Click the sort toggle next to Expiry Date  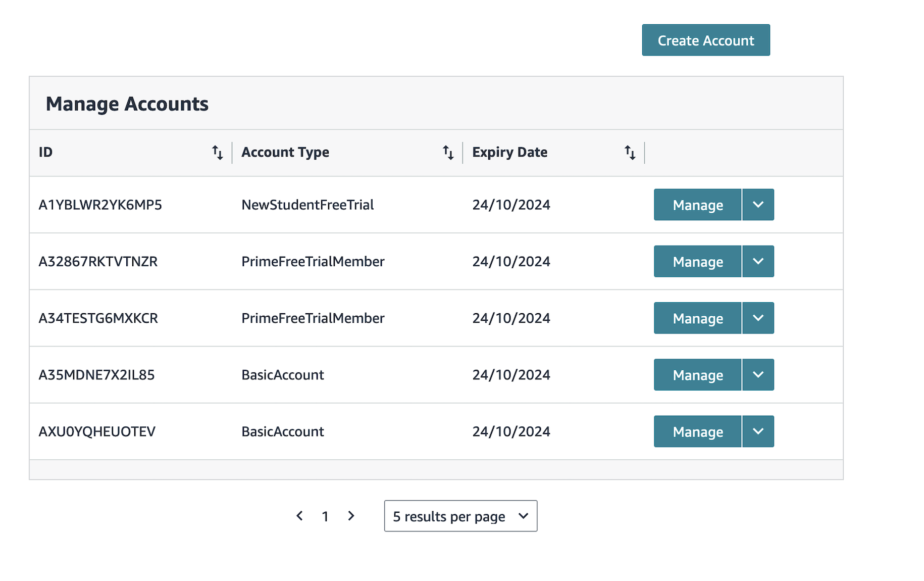coord(630,152)
